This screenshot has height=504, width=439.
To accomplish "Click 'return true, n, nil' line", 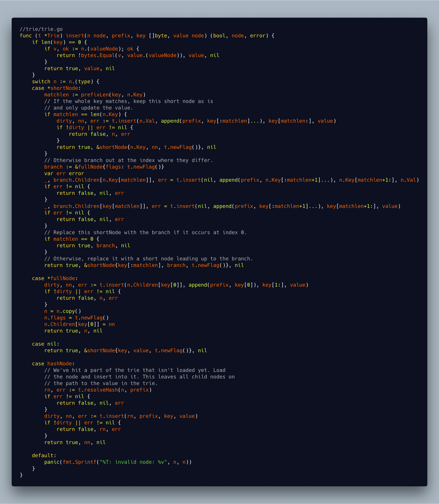I will click(x=73, y=331).
